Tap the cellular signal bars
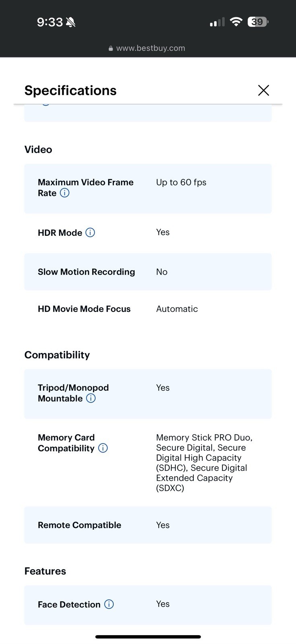 click(x=217, y=22)
